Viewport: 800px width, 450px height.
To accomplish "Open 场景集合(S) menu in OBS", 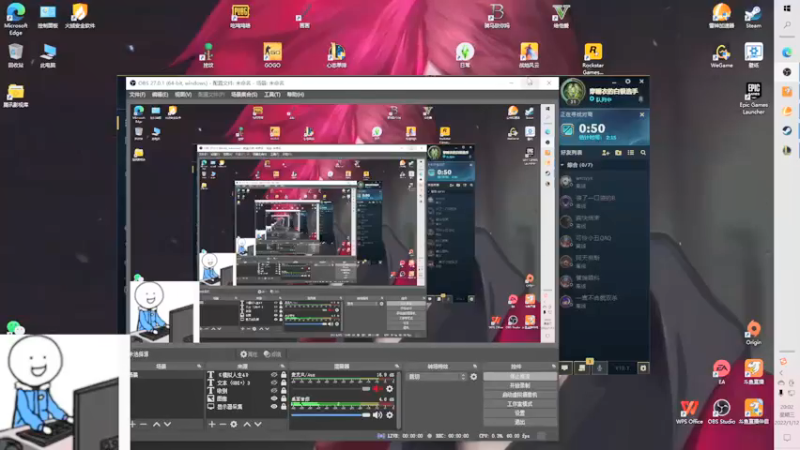I will pyautogui.click(x=244, y=94).
